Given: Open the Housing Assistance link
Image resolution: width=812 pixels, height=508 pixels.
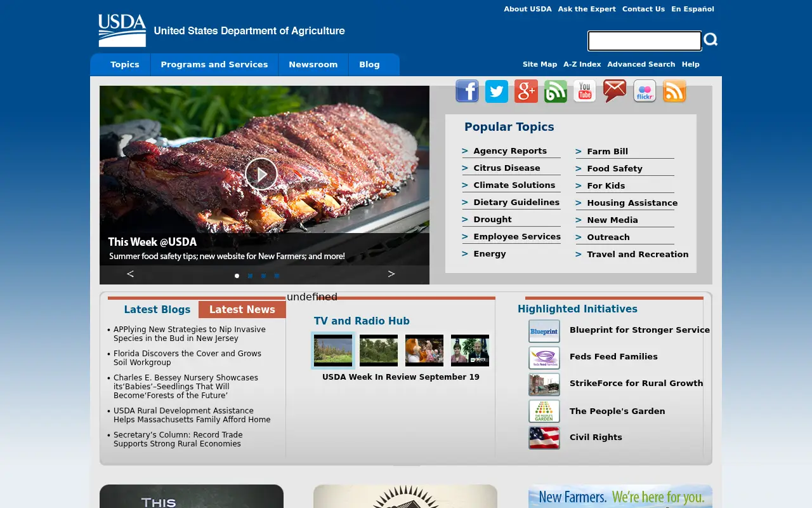Looking at the screenshot, I should 632,203.
